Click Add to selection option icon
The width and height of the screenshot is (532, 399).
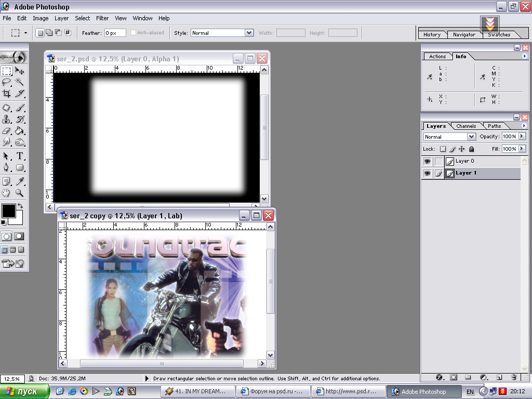point(49,33)
